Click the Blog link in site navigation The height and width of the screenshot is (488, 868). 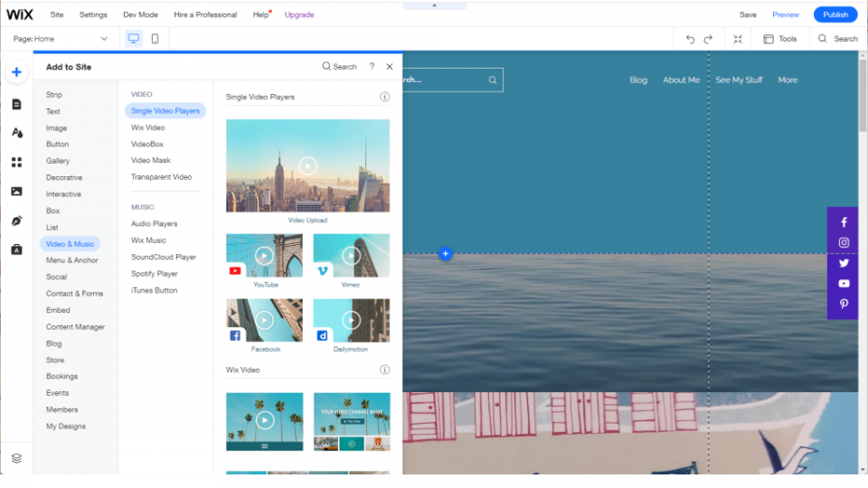tap(638, 80)
